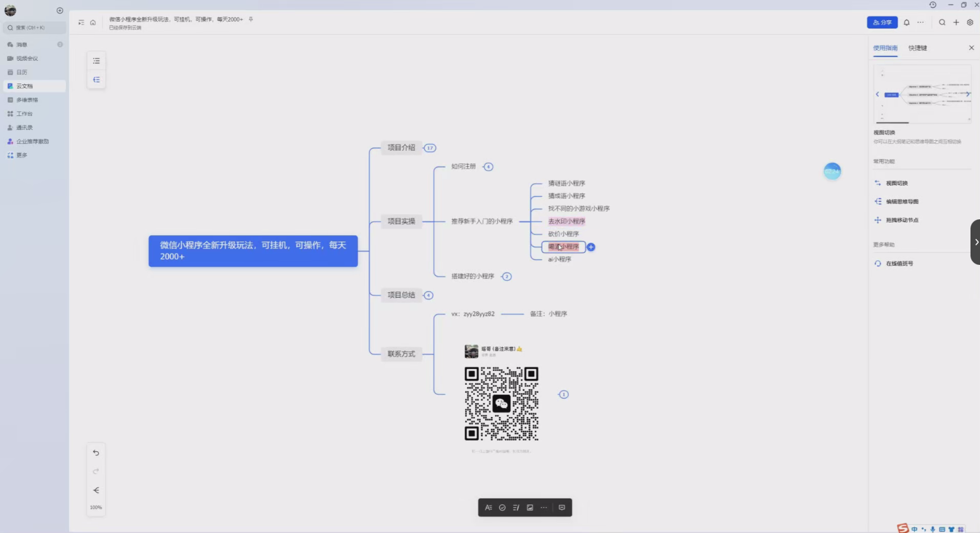This screenshot has height=533, width=980.
Task: Click the plus circle next to avatar
Action: pyautogui.click(x=60, y=11)
